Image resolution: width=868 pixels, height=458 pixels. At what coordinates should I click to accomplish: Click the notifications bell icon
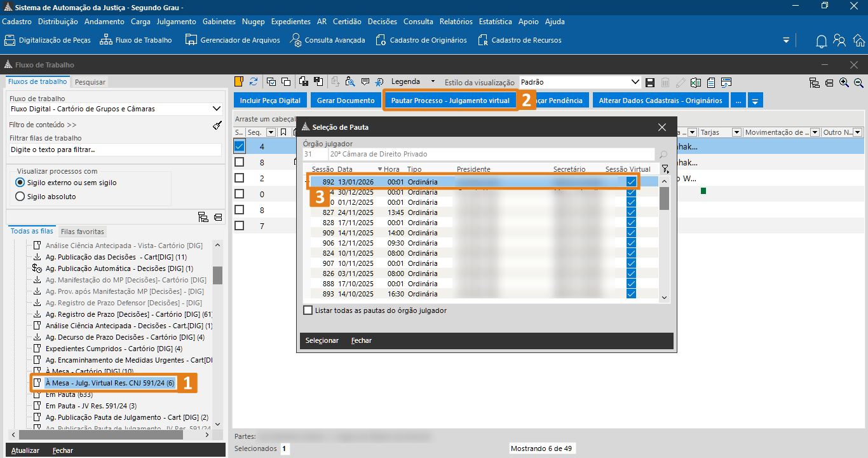click(x=821, y=41)
